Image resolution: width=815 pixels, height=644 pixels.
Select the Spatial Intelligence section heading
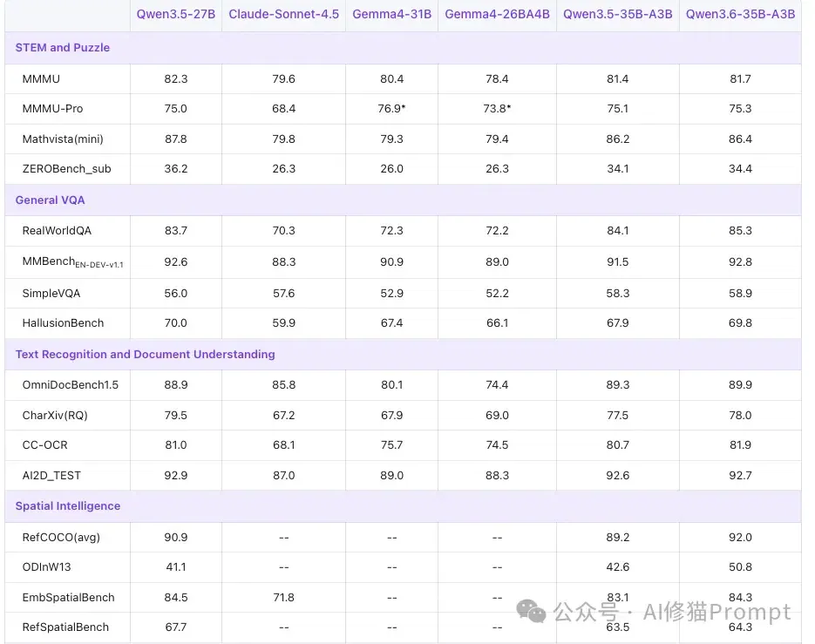click(68, 505)
